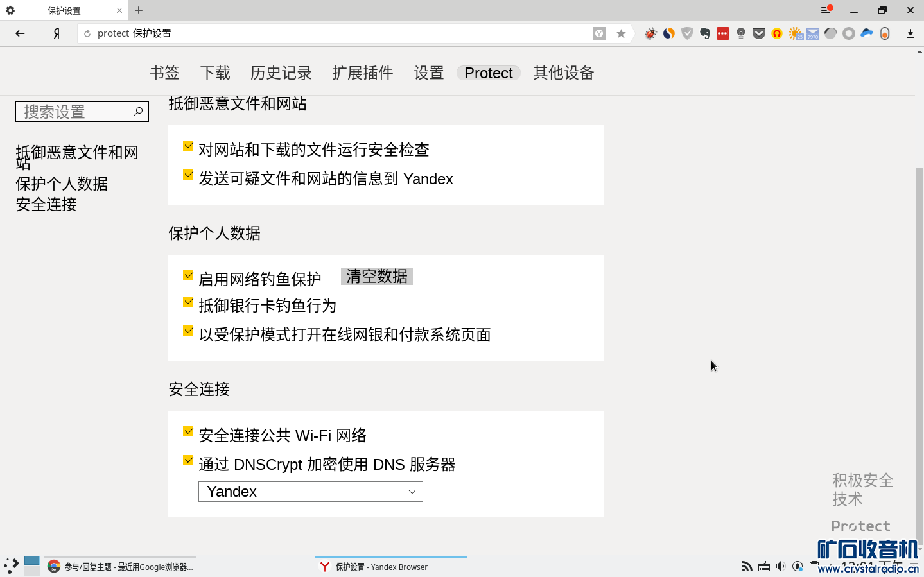Open the keyboard tray icon
Viewport: 924px width, 577px height.
click(x=763, y=566)
